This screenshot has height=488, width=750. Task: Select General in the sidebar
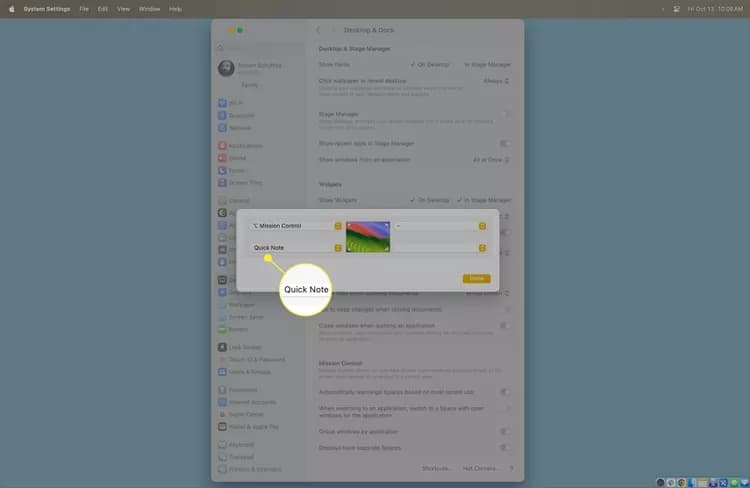click(x=234, y=200)
